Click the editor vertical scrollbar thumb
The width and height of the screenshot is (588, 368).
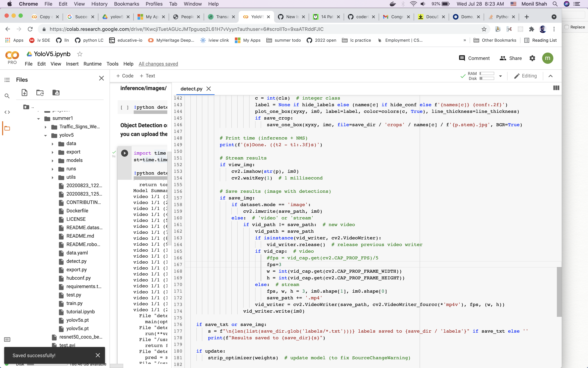[559, 292]
